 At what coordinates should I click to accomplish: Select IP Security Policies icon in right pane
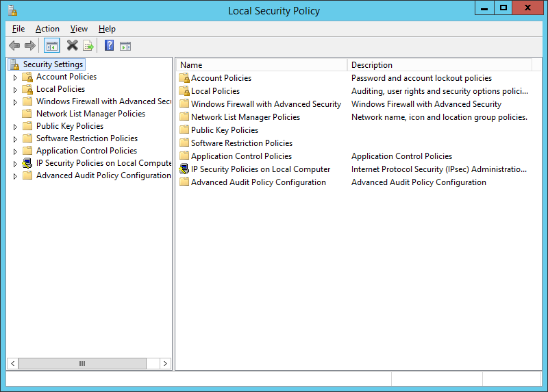click(x=184, y=169)
